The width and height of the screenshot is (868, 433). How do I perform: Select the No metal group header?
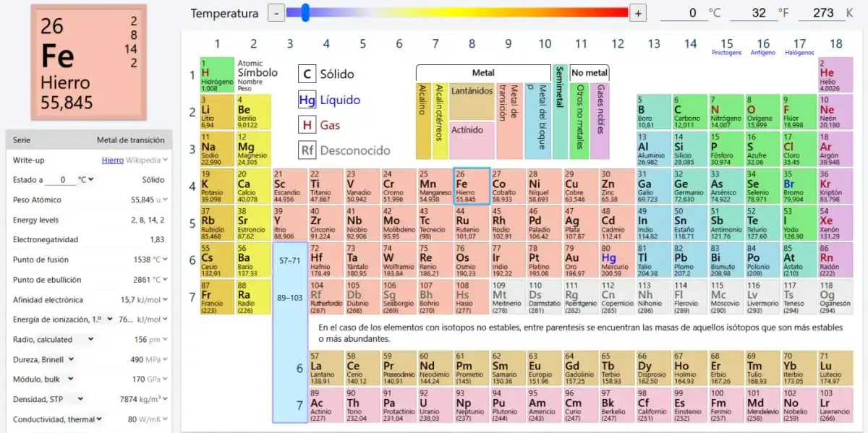tap(590, 73)
